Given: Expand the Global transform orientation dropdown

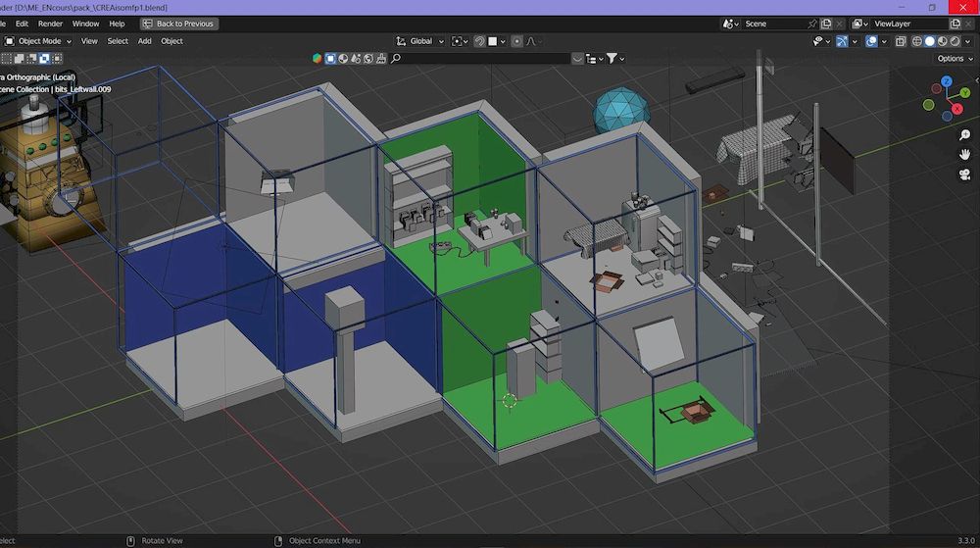Looking at the screenshot, I should [x=421, y=41].
